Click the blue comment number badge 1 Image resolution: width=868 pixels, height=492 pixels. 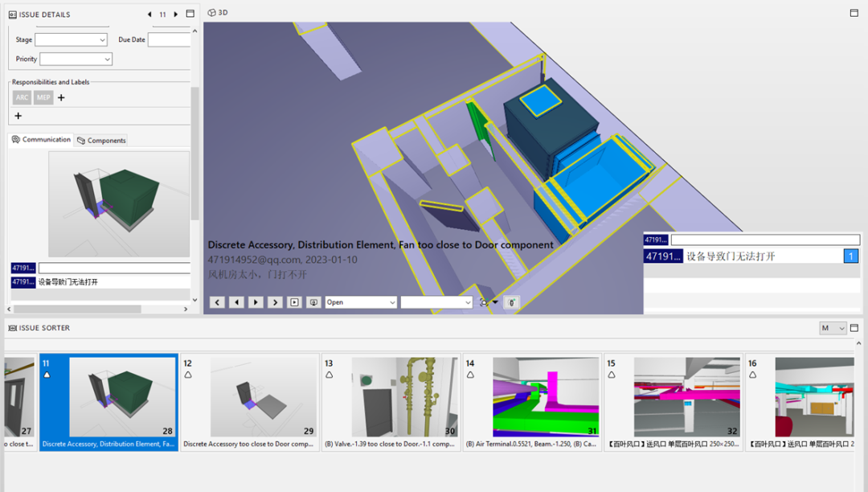click(851, 256)
